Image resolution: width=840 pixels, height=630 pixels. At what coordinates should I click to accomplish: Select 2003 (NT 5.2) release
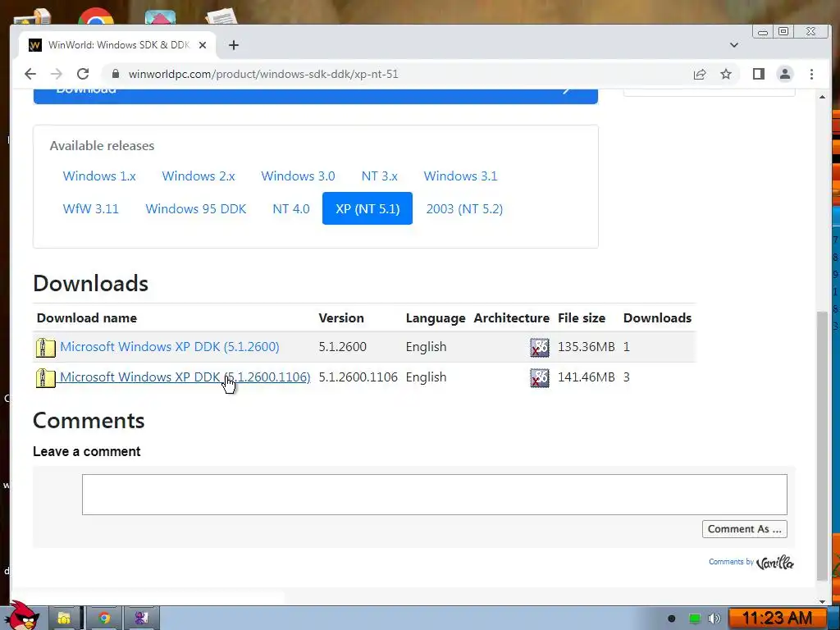464,208
